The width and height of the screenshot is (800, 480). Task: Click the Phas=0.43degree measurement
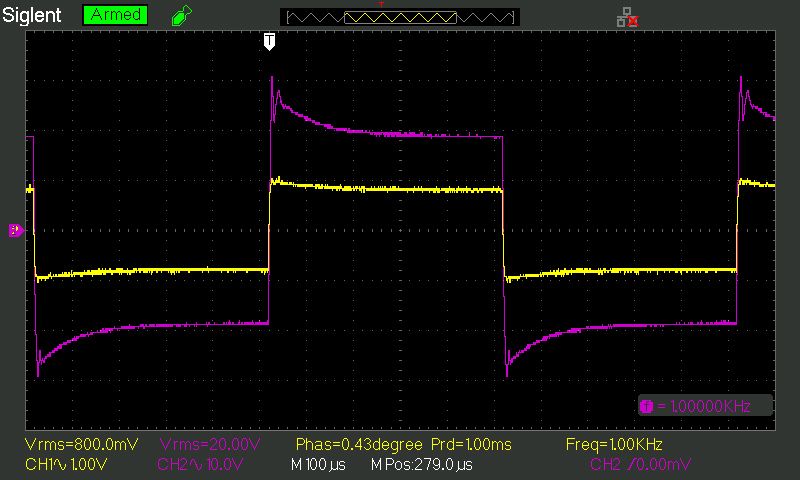point(359,444)
